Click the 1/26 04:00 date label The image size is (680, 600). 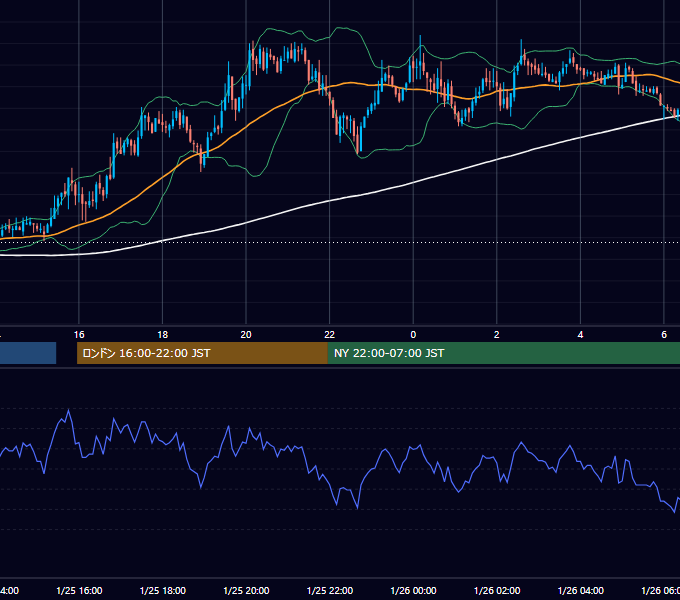(581, 591)
